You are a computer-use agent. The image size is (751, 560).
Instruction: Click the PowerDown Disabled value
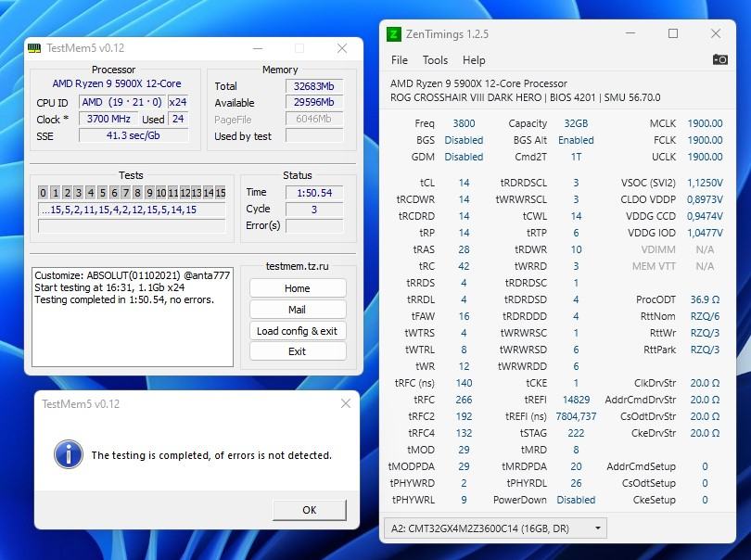[576, 500]
